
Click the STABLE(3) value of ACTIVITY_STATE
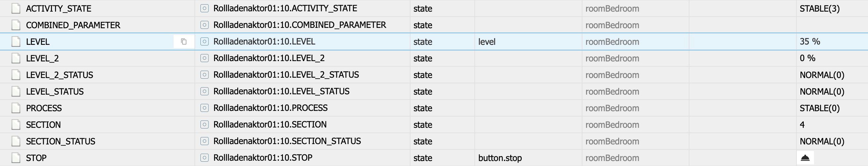819,8
